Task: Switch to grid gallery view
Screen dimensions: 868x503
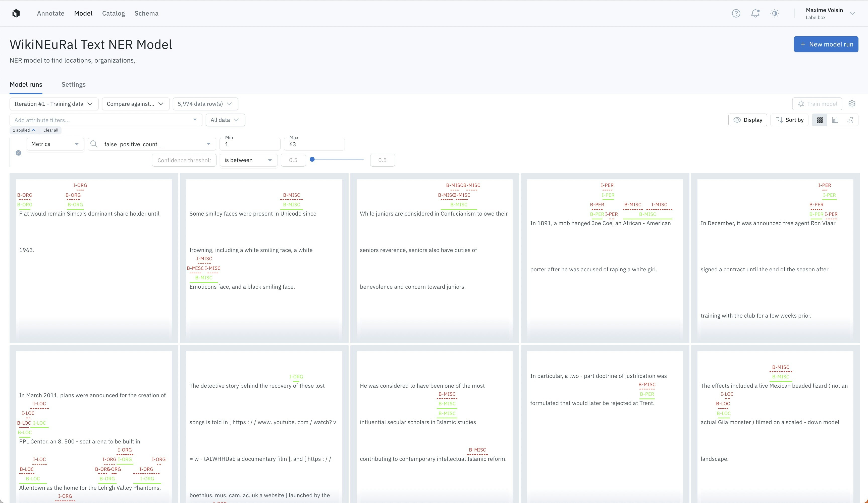Action: (820, 120)
